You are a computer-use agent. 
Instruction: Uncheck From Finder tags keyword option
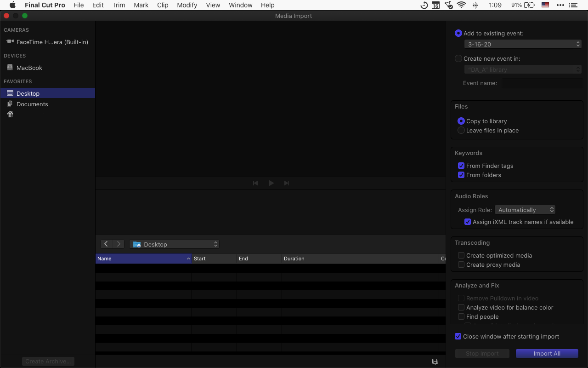(461, 166)
